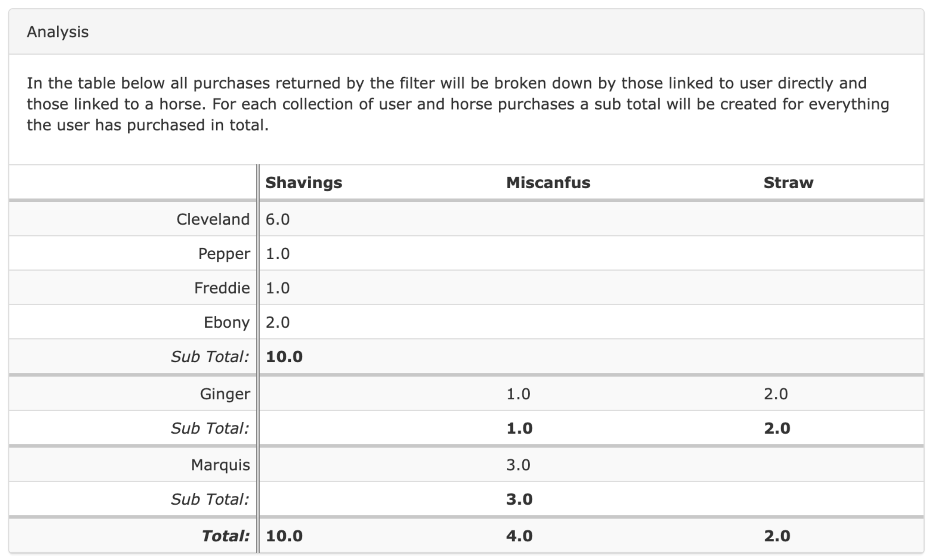The height and width of the screenshot is (560, 934).
Task: Click the 10.0 Shavings sub total
Action: point(284,357)
